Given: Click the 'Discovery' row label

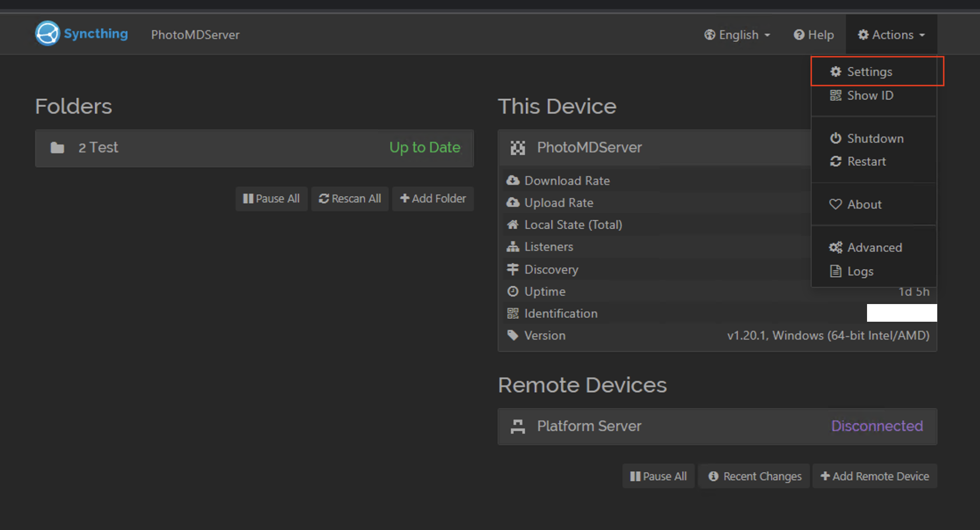Looking at the screenshot, I should pyautogui.click(x=551, y=270).
